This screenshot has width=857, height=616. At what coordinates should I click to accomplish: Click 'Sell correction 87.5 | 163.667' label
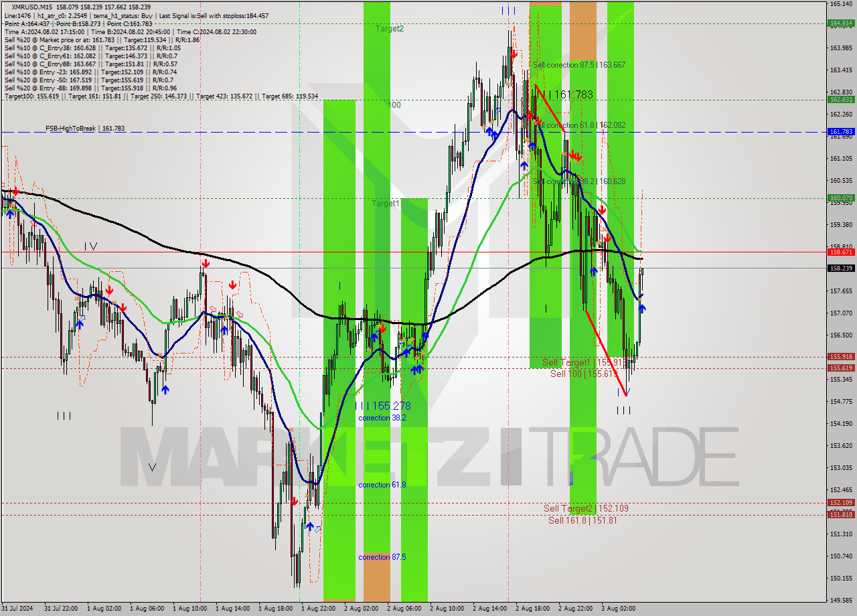[x=579, y=65]
